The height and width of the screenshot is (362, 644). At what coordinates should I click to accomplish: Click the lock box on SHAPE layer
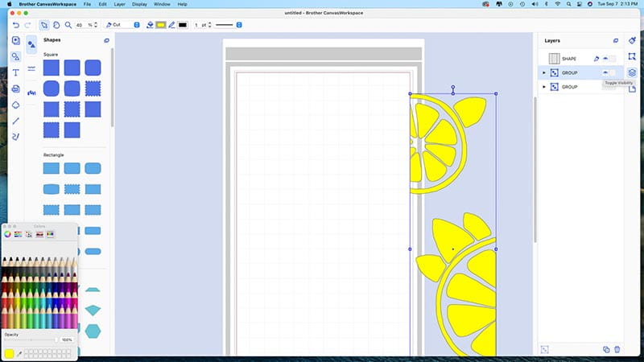tap(613, 59)
